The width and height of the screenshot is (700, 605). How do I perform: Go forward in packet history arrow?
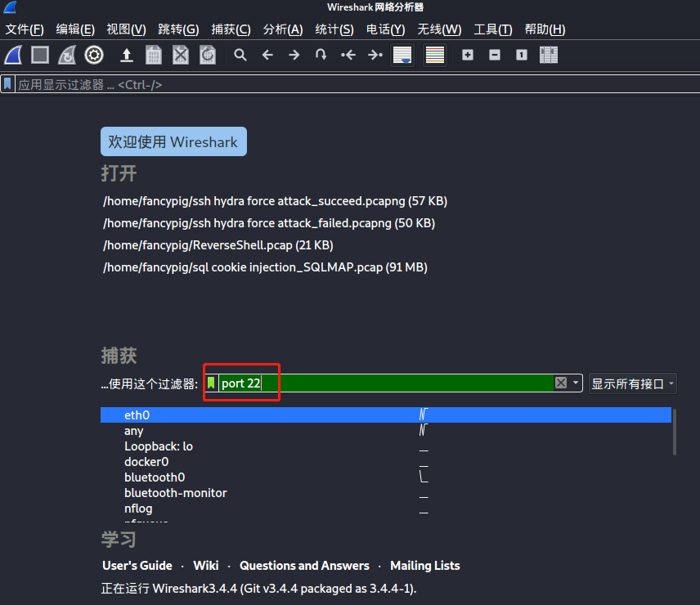tap(294, 56)
